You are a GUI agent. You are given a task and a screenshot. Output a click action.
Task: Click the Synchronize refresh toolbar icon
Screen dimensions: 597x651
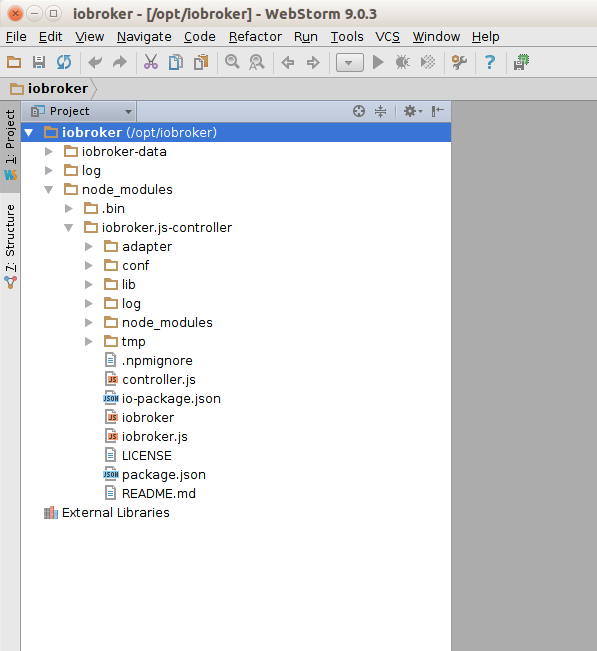[64, 62]
